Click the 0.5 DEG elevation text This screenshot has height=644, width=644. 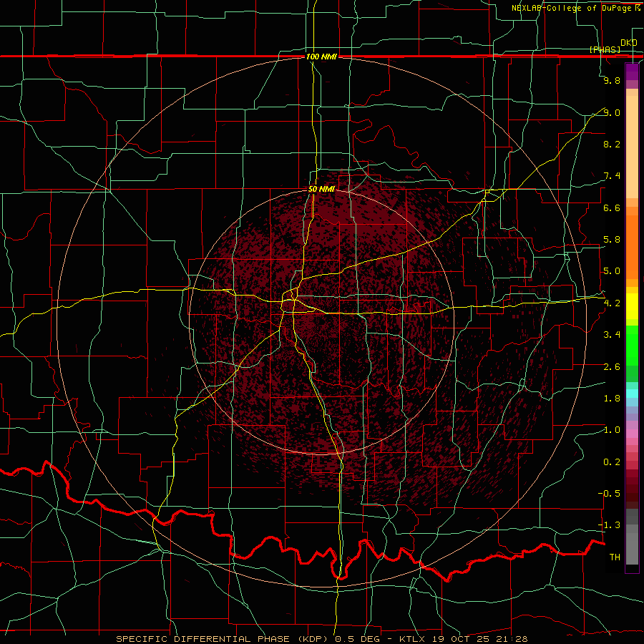click(358, 639)
